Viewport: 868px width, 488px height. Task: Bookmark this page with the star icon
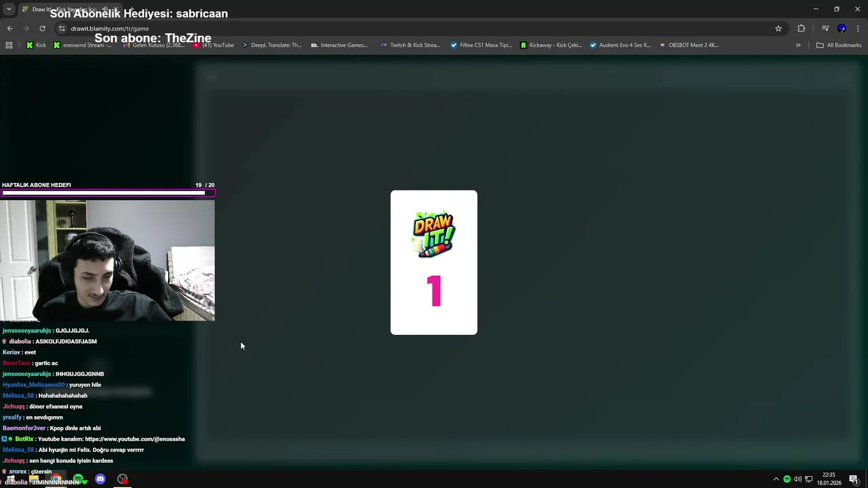tap(778, 28)
